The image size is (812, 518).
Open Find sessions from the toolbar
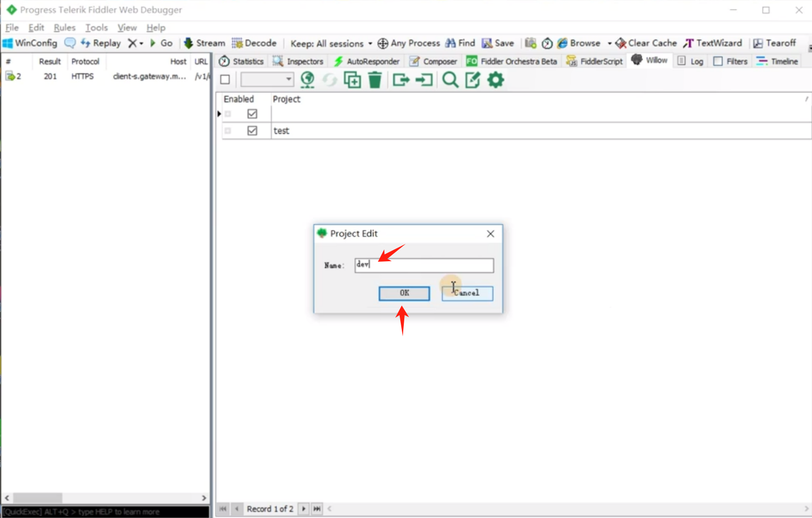click(460, 43)
